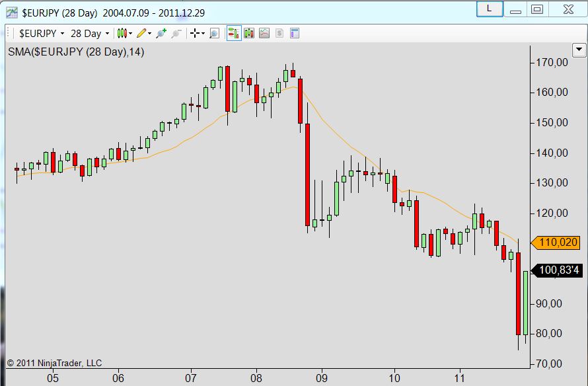The width and height of the screenshot is (588, 386).
Task: Activate the zoom frame magnifier tool
Action: tap(214, 34)
